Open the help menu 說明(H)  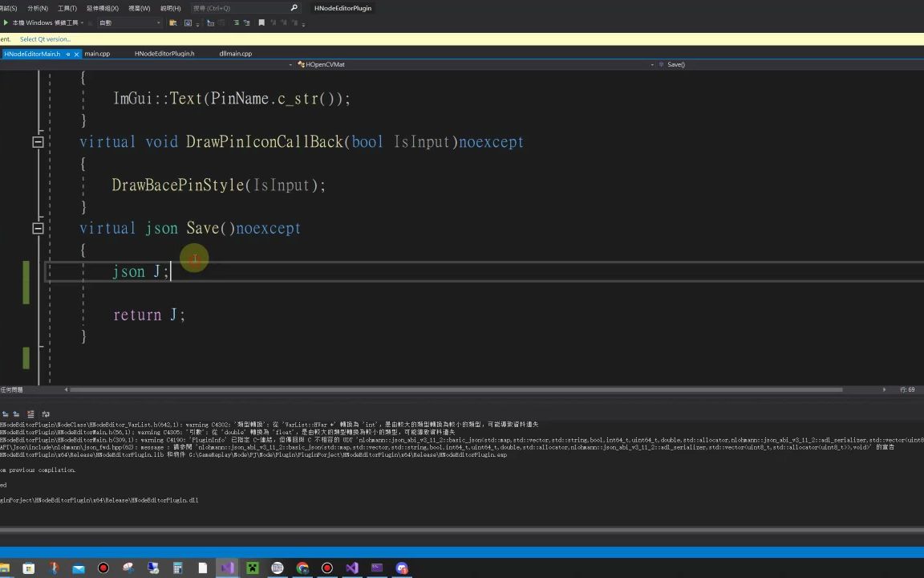(170, 8)
